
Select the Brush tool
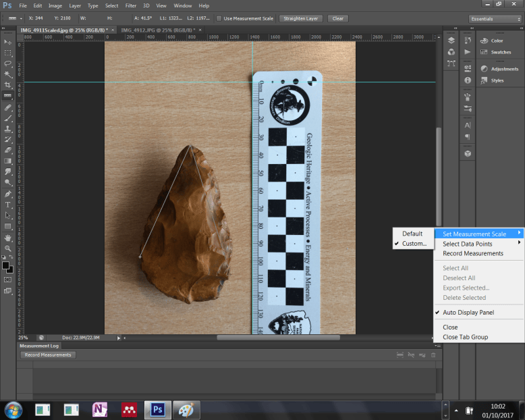pos(7,118)
